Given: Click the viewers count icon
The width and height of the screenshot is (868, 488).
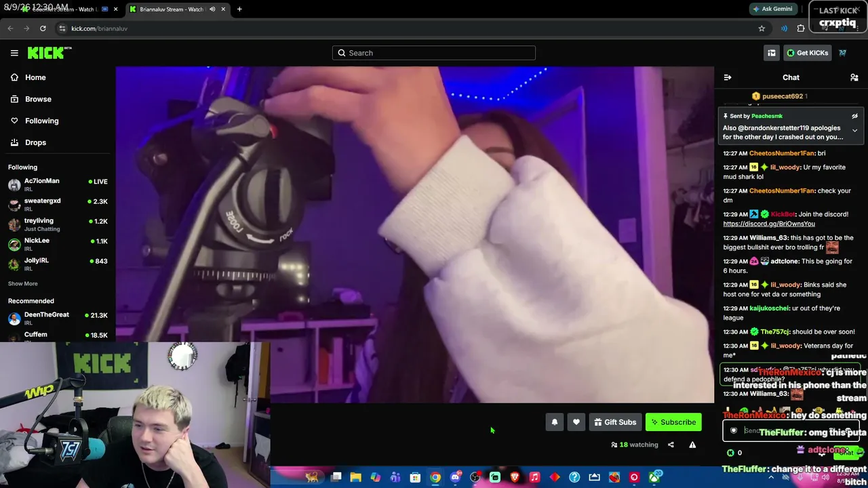Looking at the screenshot, I should click(614, 445).
